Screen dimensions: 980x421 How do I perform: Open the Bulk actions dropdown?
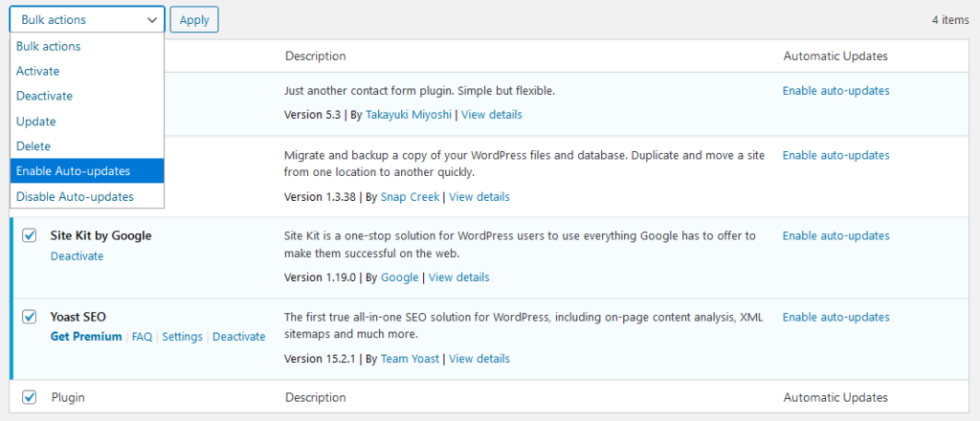point(87,19)
